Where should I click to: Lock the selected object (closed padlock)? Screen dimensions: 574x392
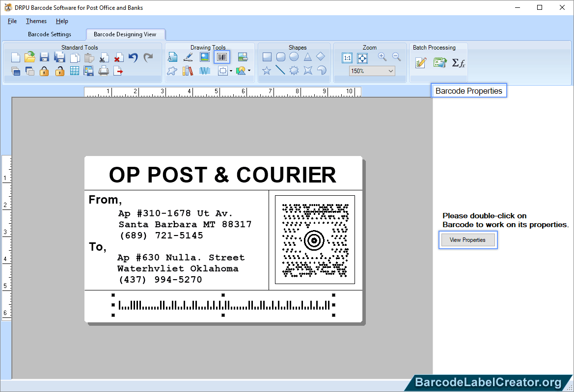[44, 71]
